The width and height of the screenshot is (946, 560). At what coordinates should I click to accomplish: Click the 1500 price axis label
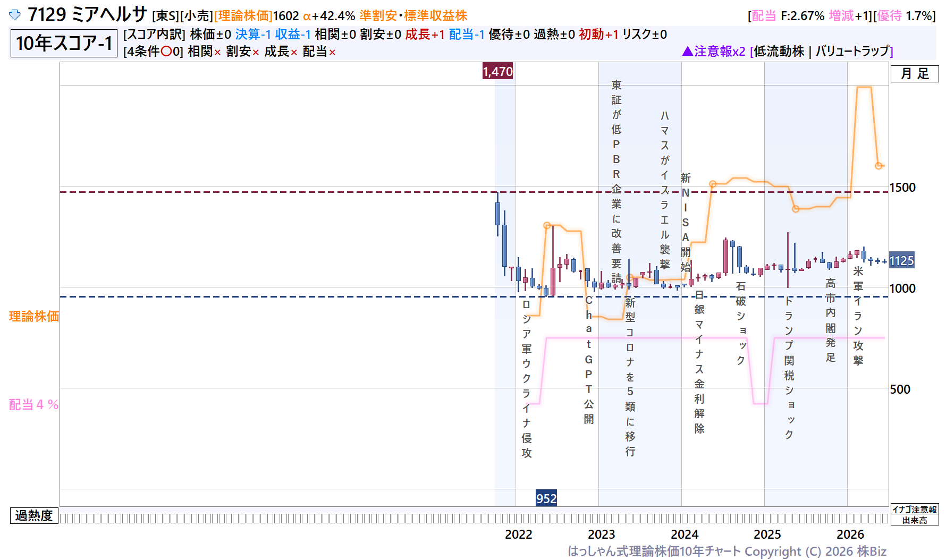[x=903, y=188]
